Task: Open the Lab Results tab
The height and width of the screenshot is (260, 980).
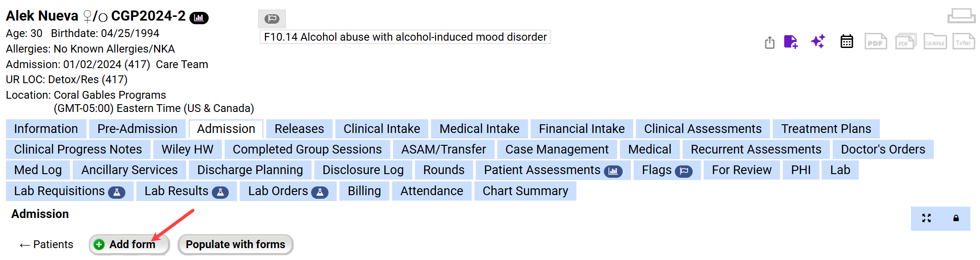Action: [186, 191]
